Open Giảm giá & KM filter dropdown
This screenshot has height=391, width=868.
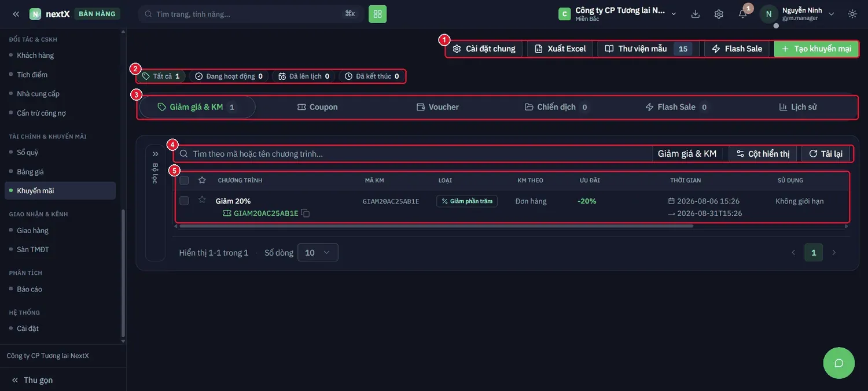pos(687,154)
